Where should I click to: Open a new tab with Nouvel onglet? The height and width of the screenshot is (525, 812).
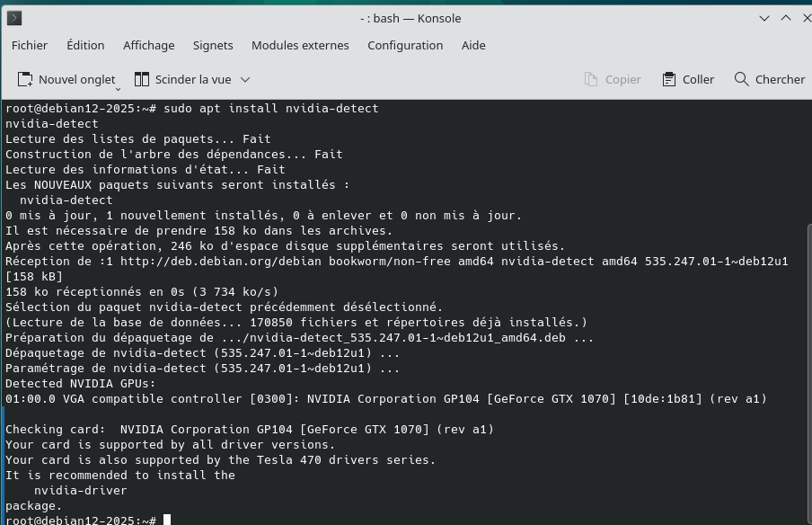66,79
